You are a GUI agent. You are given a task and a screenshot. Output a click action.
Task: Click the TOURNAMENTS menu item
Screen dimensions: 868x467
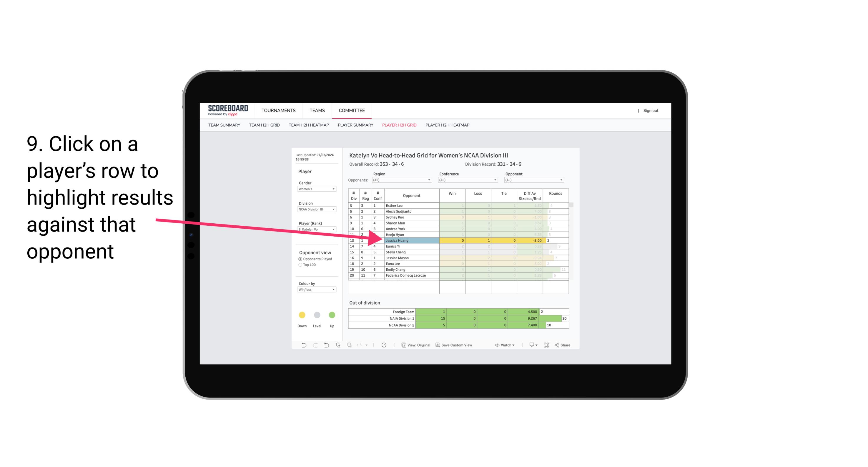click(279, 111)
